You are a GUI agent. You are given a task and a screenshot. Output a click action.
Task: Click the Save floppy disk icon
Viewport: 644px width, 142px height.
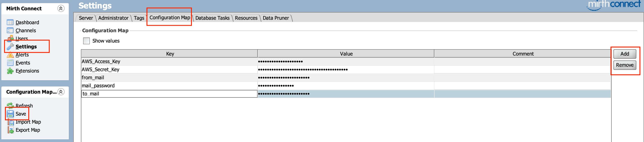pos(10,114)
